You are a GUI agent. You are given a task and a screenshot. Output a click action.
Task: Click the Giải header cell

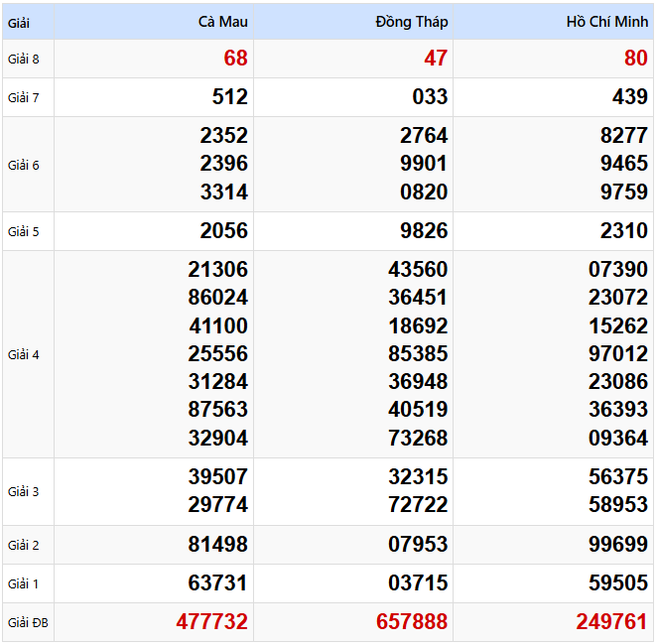click(x=20, y=22)
